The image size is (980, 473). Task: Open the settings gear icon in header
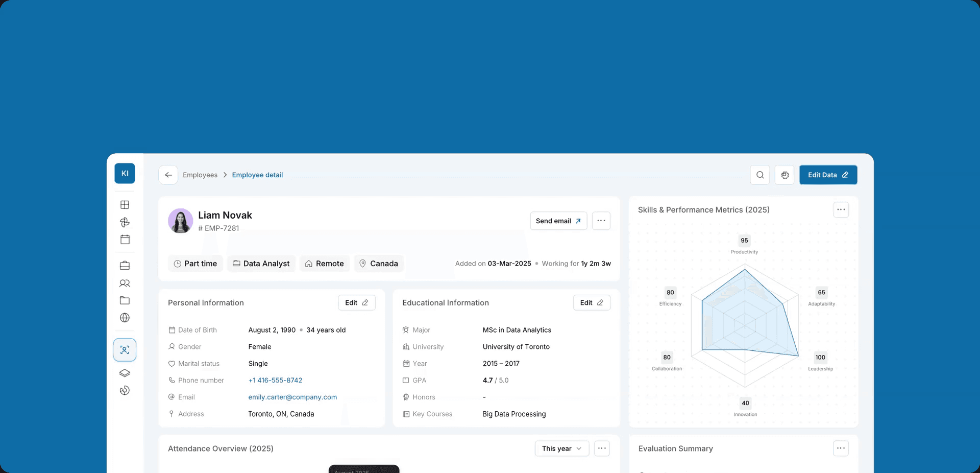coord(785,175)
